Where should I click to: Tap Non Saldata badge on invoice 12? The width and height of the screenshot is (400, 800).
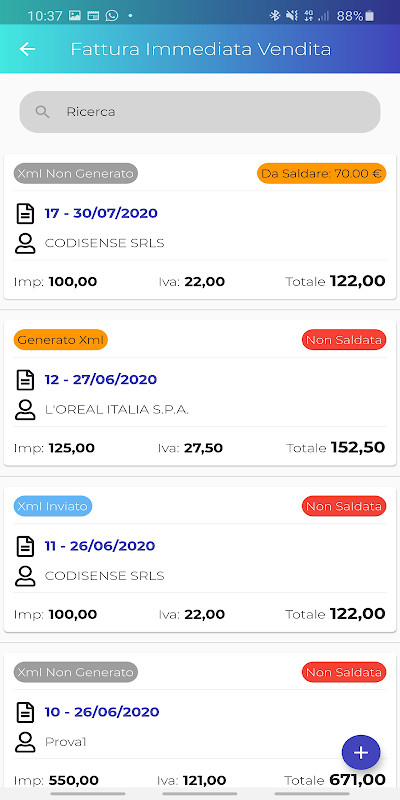(344, 340)
